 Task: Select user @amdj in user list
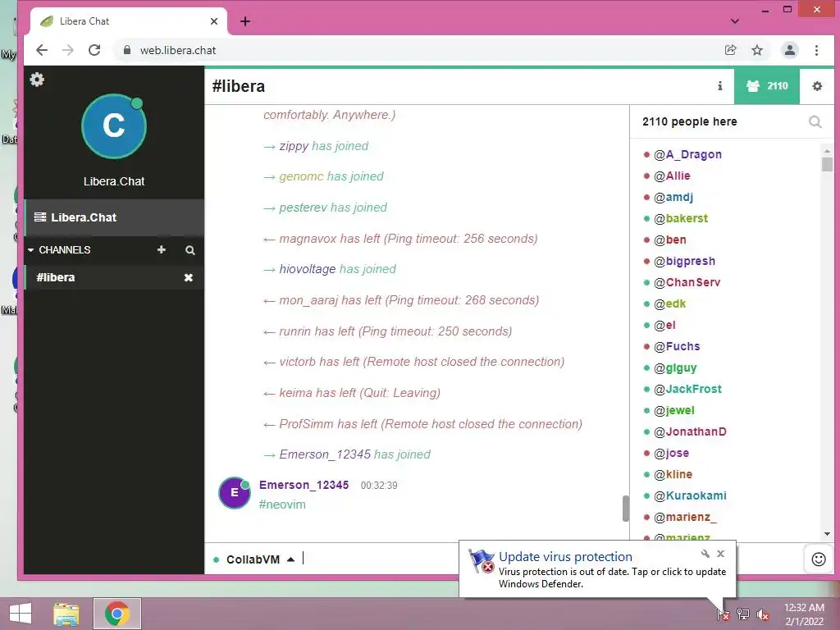pos(673,197)
